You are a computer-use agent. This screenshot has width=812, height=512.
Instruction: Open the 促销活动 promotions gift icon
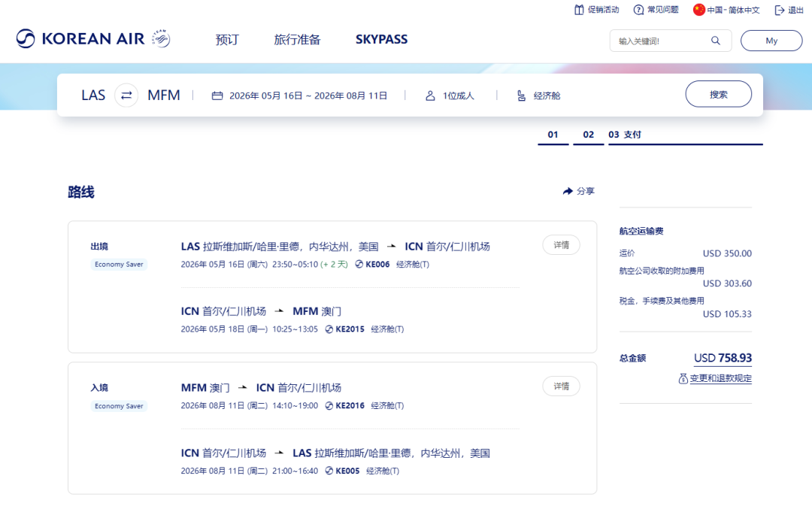[579, 10]
